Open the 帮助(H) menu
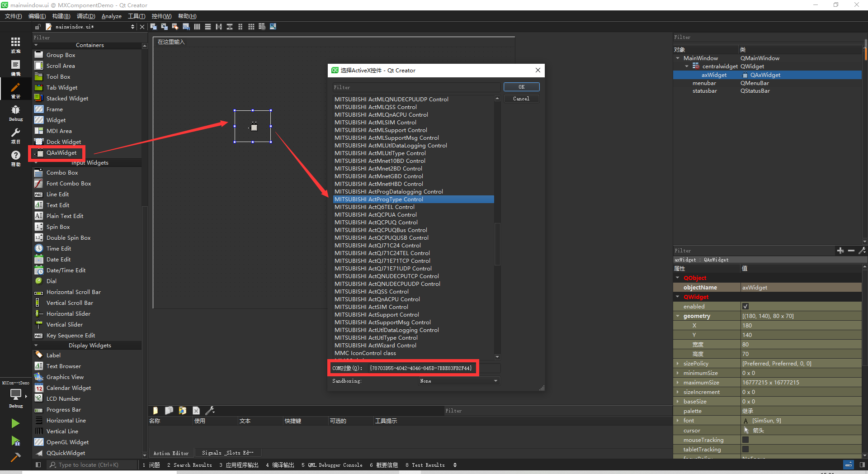 [187, 16]
